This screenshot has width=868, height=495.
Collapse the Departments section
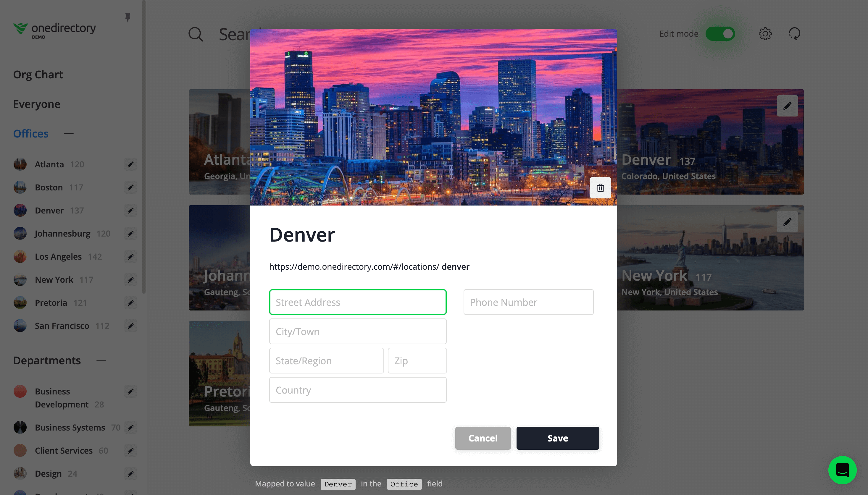[x=101, y=360]
